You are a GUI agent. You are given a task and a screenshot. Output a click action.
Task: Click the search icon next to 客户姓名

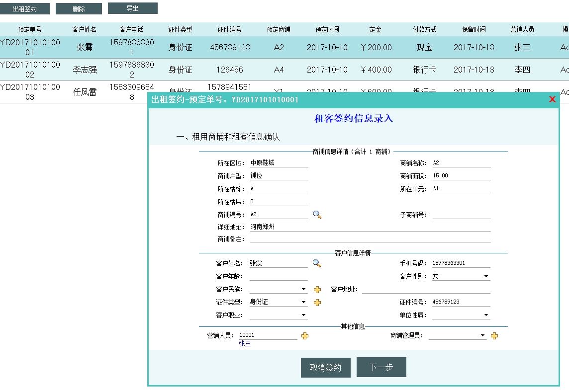coord(316,263)
